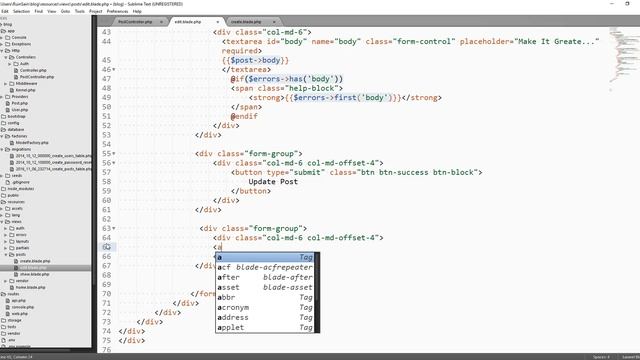The image size is (640, 360).
Task: Choose 'acf blade-acfrepeater' autocomplete suggestion
Action: tap(265, 267)
